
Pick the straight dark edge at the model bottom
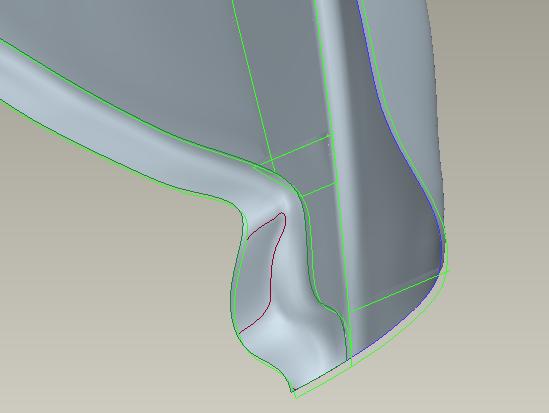320,375
